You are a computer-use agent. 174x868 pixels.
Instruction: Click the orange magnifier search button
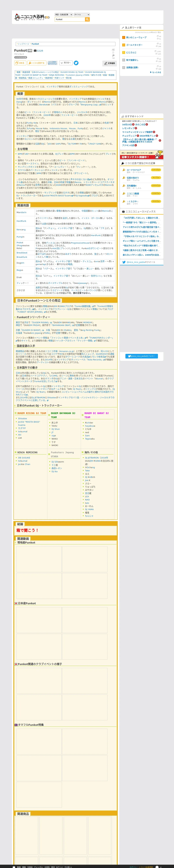click(87, 20)
